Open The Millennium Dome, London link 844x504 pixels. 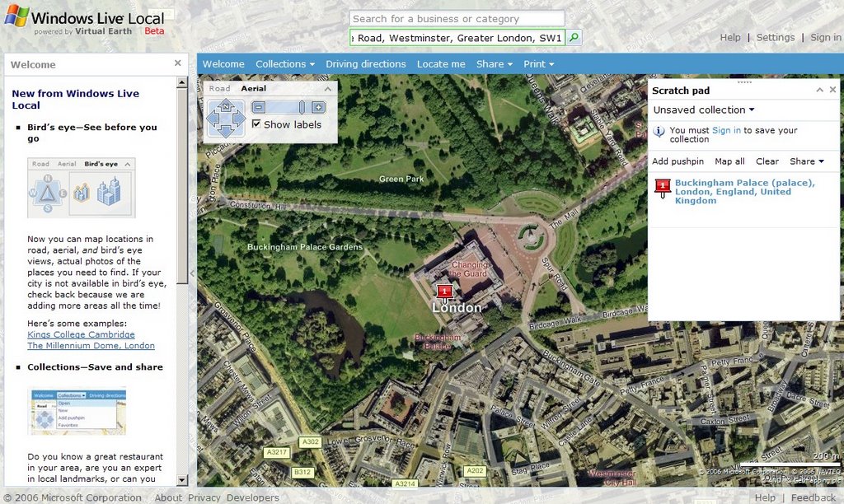tap(91, 346)
